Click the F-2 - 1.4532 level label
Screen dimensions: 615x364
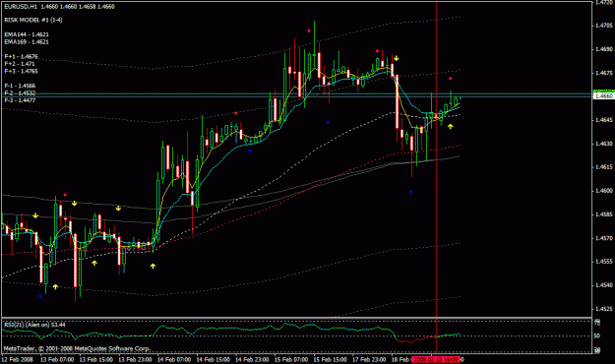(20, 92)
